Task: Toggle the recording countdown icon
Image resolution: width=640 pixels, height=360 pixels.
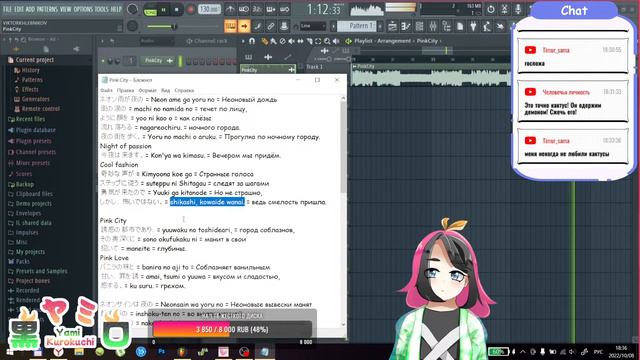Action: pyautogui.click(x=257, y=9)
